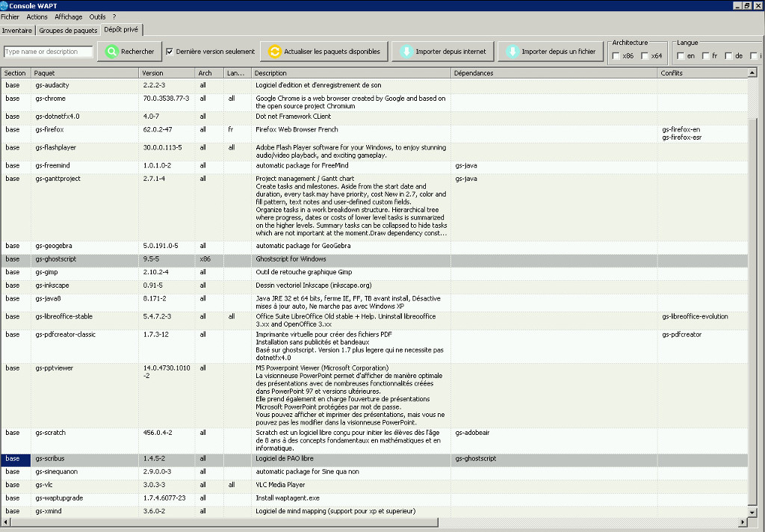
Task: Click Actualiser les paquets disponibles text
Action: [x=332, y=52]
